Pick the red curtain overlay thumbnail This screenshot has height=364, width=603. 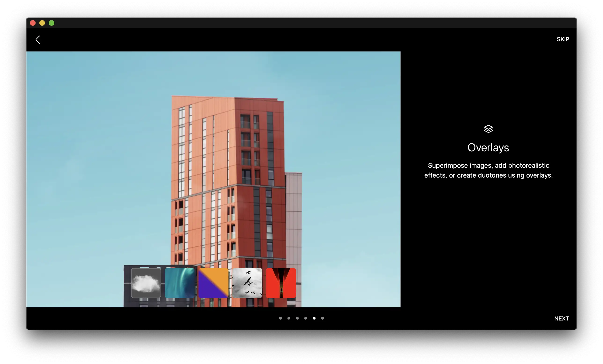pos(281,283)
